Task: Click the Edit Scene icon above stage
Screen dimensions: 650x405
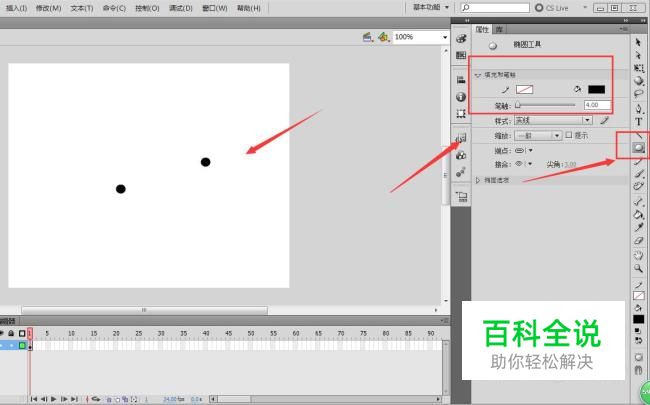Action: (368, 37)
